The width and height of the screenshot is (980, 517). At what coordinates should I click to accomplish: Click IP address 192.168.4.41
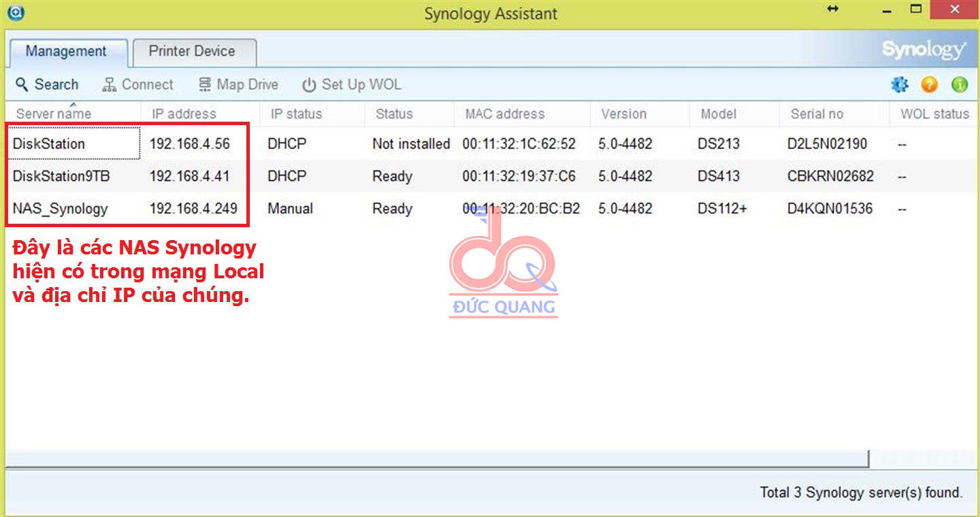tap(189, 176)
